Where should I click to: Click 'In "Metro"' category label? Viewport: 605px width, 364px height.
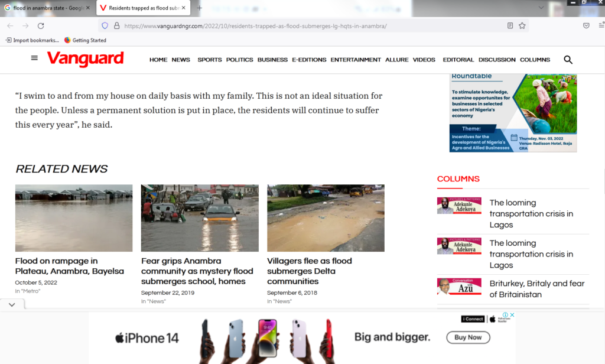28,291
